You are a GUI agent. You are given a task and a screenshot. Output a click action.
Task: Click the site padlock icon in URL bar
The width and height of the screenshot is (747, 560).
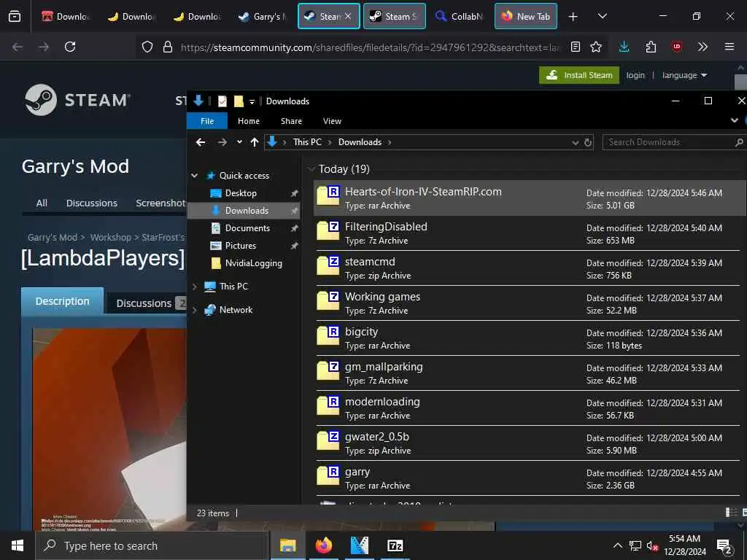pos(167,47)
